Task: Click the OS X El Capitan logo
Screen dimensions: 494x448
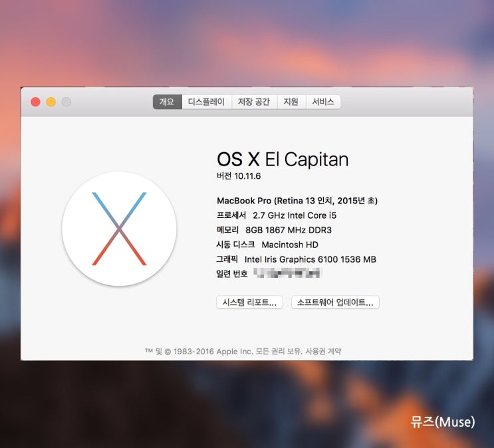Action: pyautogui.click(x=119, y=229)
